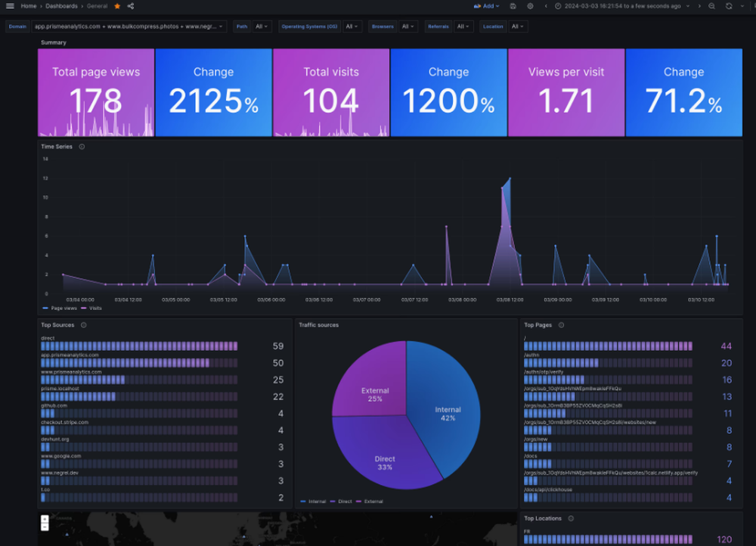Viewport: 756px width, 546px height.
Task: Click the map zoom out minus button
Action: click(x=45, y=527)
